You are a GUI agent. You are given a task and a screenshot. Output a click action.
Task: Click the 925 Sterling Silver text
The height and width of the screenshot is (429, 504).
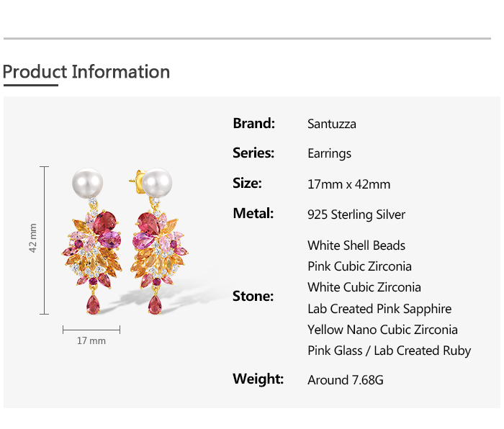pos(356,214)
